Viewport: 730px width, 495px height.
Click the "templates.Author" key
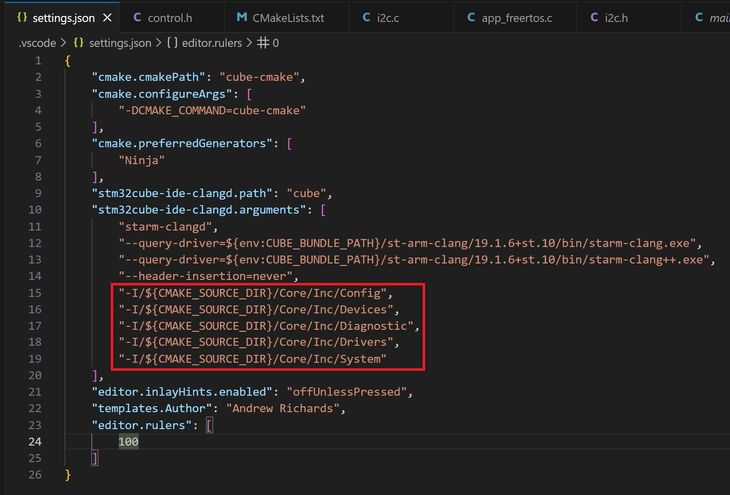tap(152, 408)
